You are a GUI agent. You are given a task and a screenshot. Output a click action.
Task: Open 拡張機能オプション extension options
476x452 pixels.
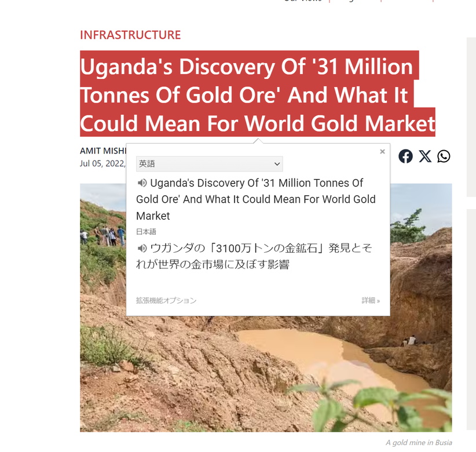[x=166, y=300]
